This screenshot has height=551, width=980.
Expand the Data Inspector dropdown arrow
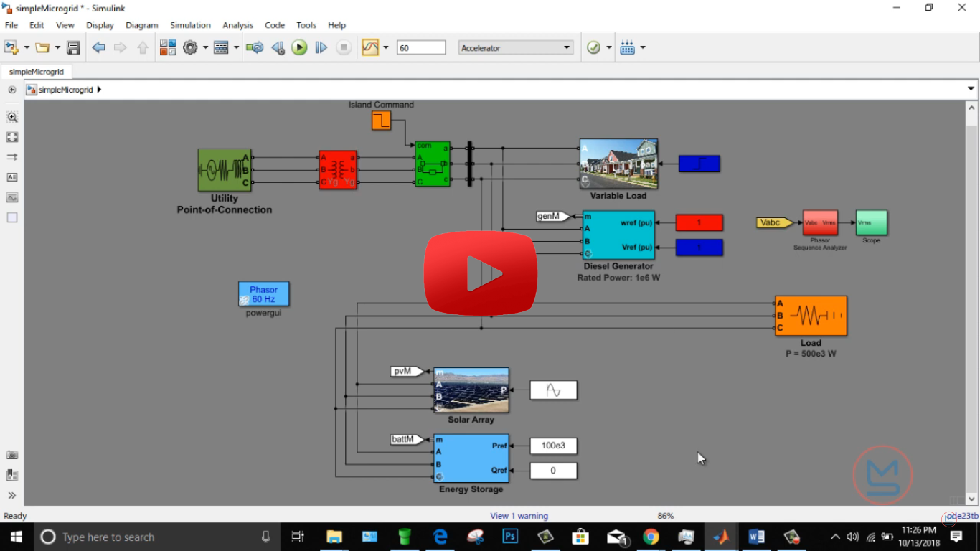385,47
